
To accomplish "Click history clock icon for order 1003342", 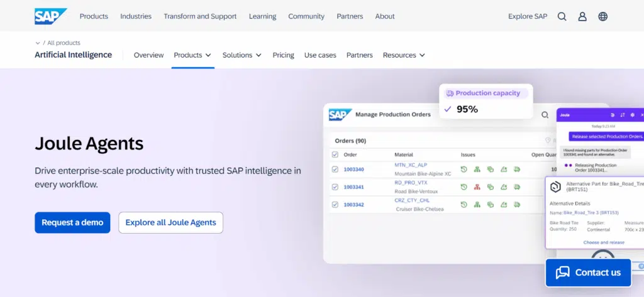I will (464, 204).
